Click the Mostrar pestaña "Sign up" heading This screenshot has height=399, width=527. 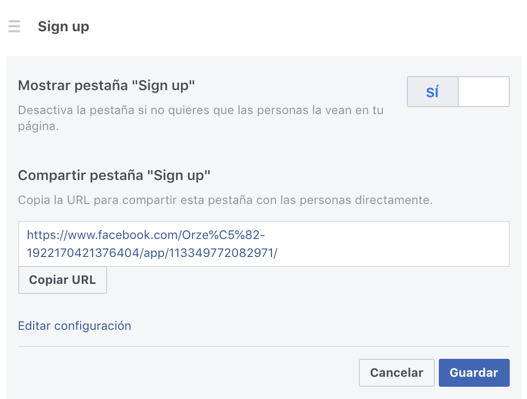pyautogui.click(x=106, y=85)
